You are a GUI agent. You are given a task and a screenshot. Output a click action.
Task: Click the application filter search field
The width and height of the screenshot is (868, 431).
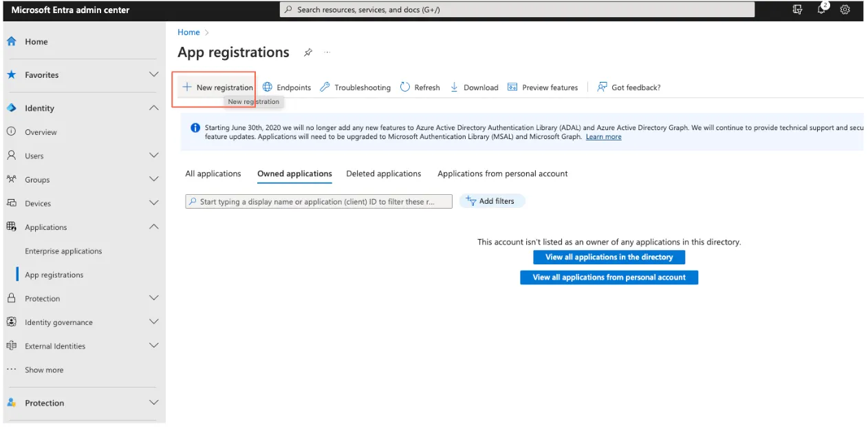(x=318, y=202)
